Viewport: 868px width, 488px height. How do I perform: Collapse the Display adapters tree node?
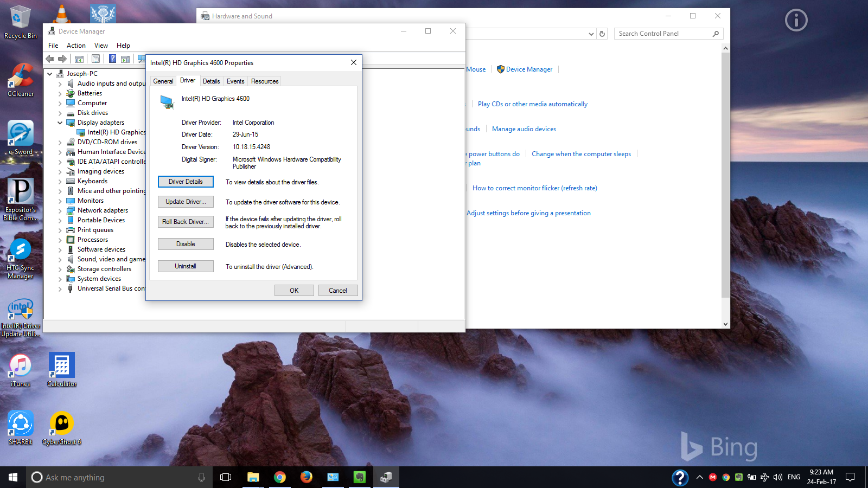point(60,123)
